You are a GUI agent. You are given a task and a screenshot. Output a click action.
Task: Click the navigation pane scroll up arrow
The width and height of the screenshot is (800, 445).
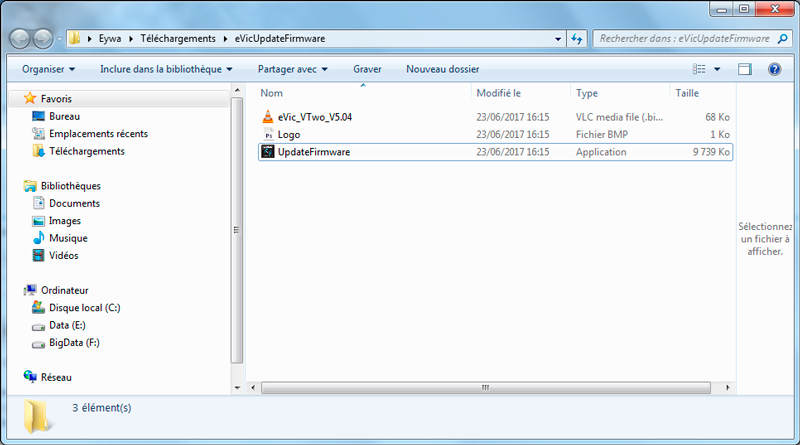tap(237, 90)
